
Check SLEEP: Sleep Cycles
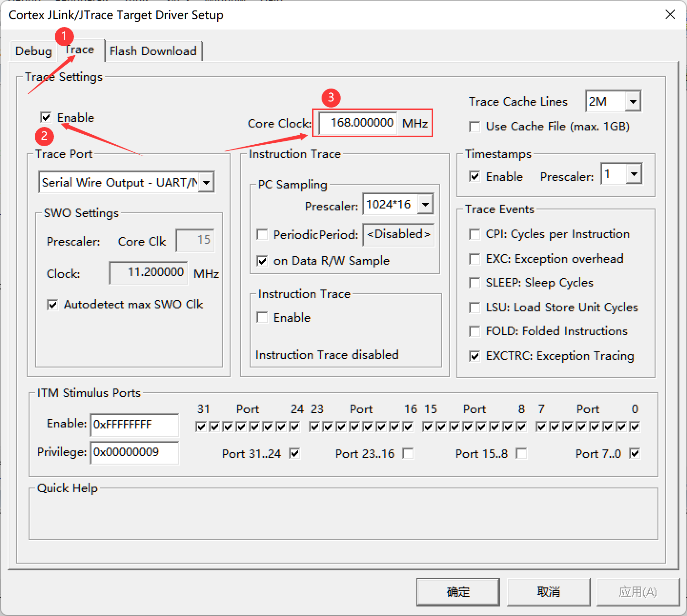tap(475, 283)
